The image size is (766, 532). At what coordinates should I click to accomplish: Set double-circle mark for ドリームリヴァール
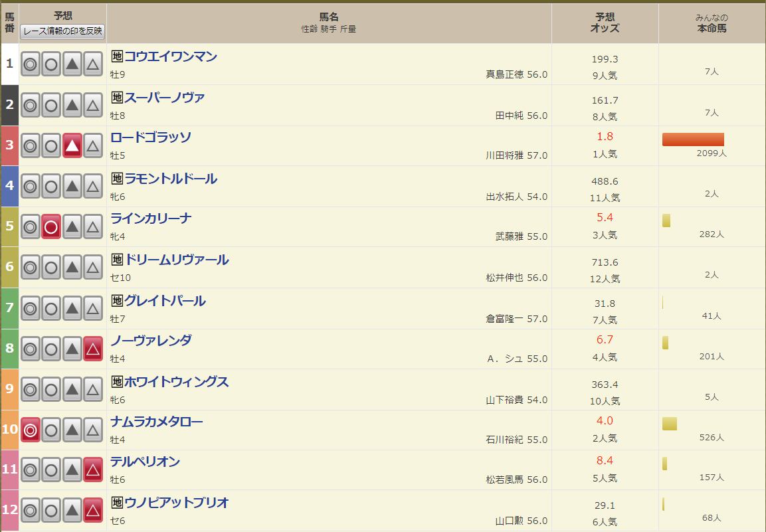tap(31, 267)
